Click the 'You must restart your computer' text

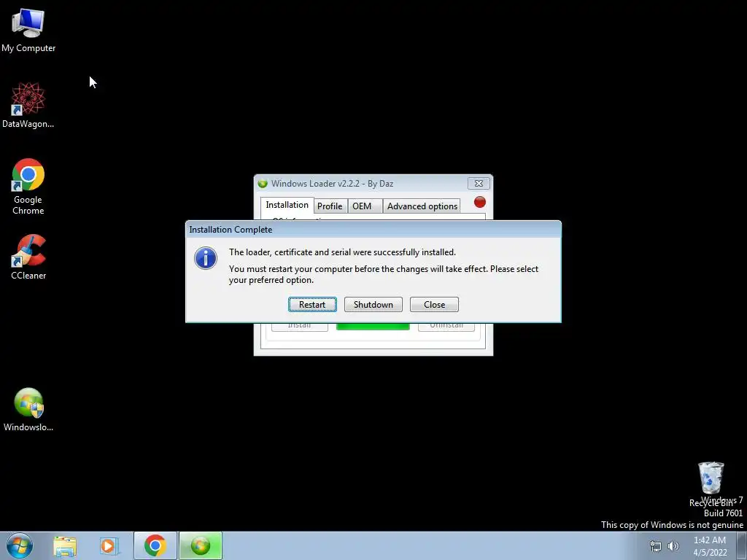click(x=384, y=274)
